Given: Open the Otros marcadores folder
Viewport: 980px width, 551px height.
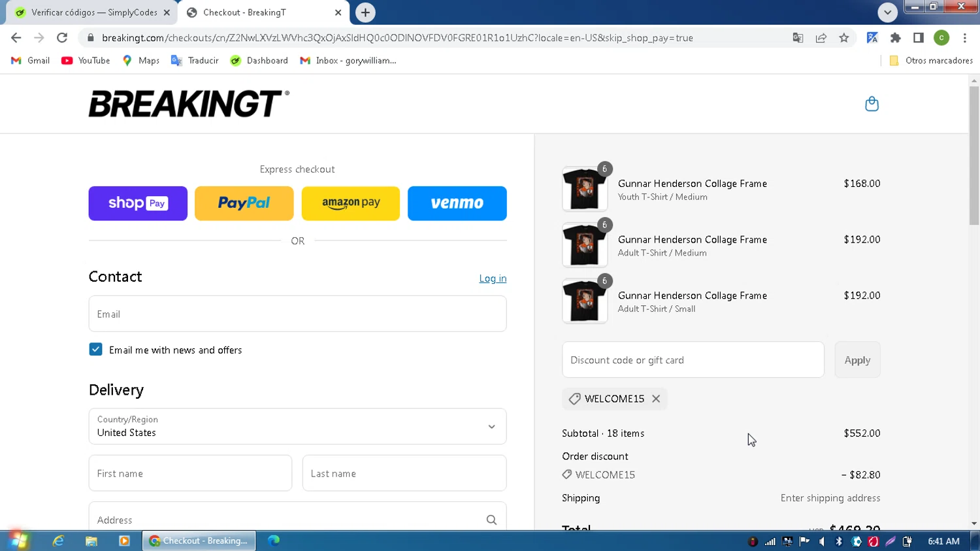Looking at the screenshot, I should pos(931,60).
